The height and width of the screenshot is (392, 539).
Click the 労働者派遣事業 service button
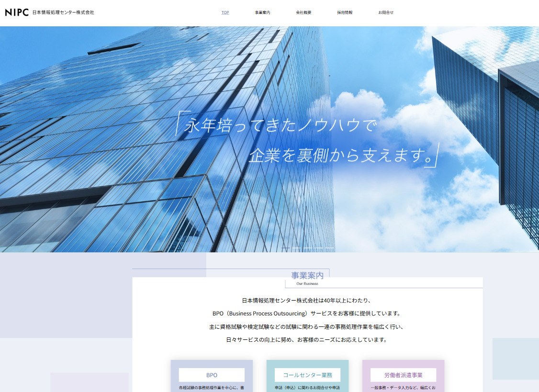[403, 375]
